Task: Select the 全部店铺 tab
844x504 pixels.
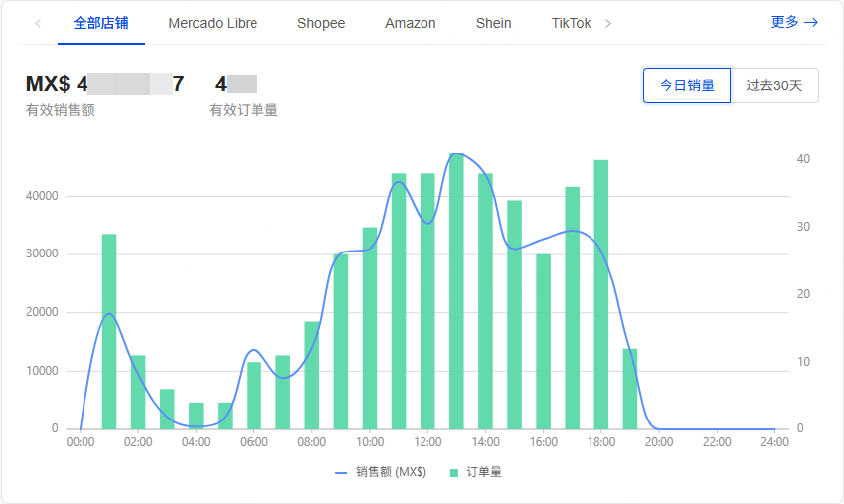Action: tap(100, 23)
